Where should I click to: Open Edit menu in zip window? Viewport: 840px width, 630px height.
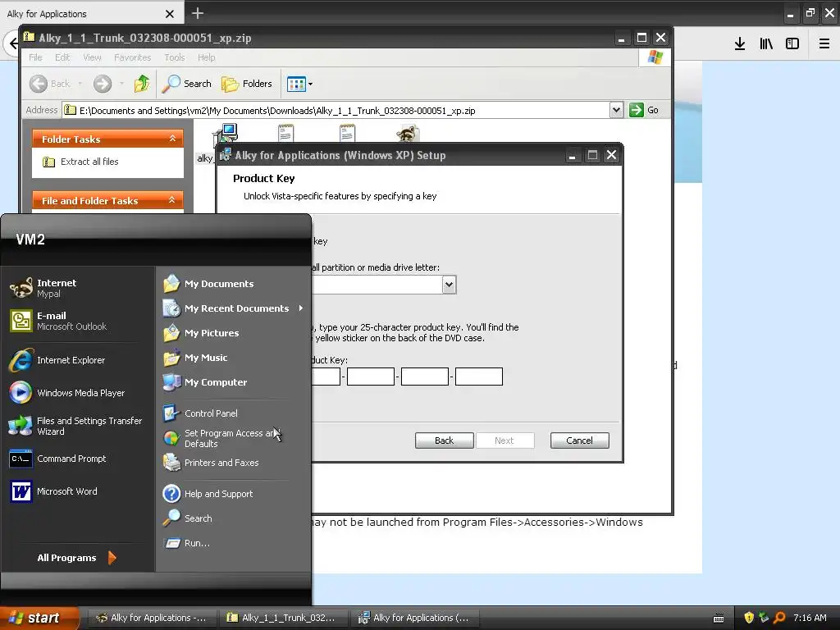pyautogui.click(x=62, y=57)
